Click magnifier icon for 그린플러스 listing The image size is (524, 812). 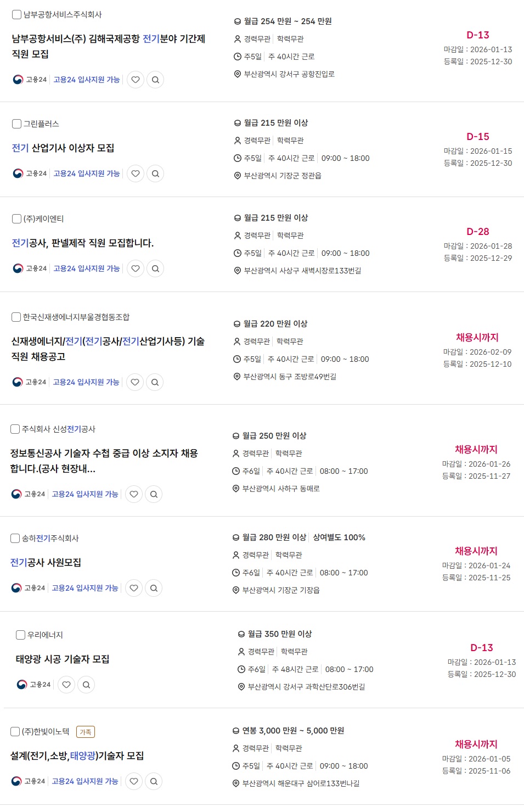coord(155,173)
